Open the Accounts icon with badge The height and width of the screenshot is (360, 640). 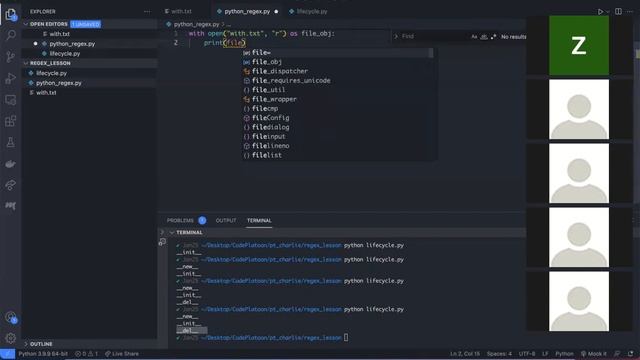pos(11,317)
